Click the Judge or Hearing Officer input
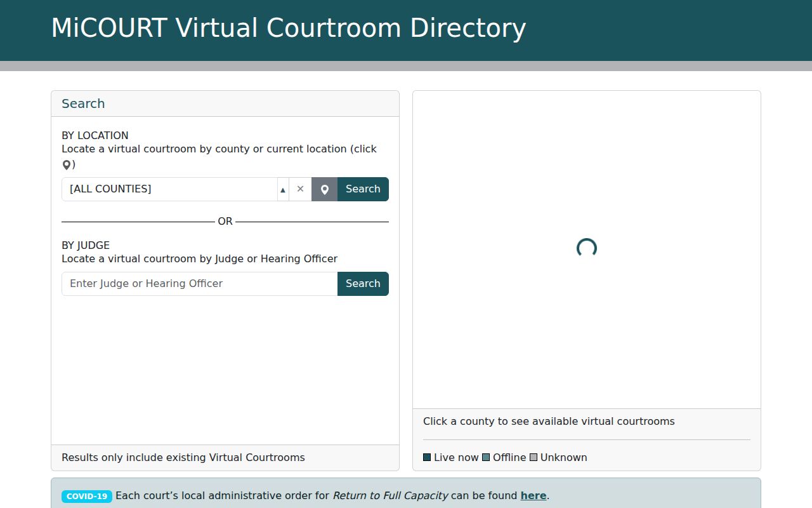812x508 pixels. (x=200, y=284)
